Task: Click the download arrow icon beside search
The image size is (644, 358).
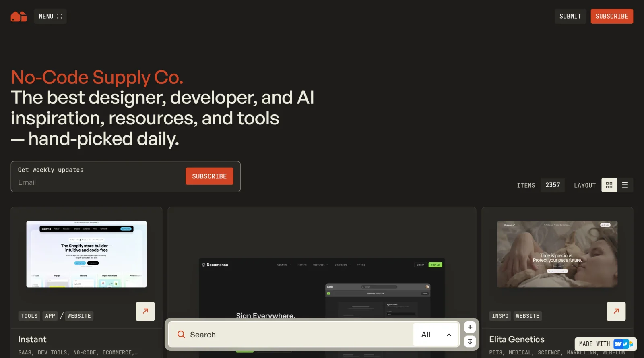Action: 470,341
